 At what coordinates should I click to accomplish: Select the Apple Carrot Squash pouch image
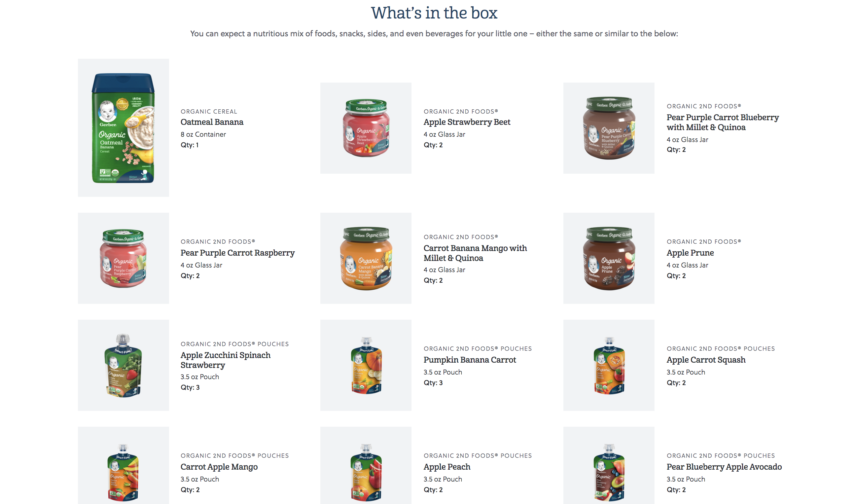tap(609, 365)
